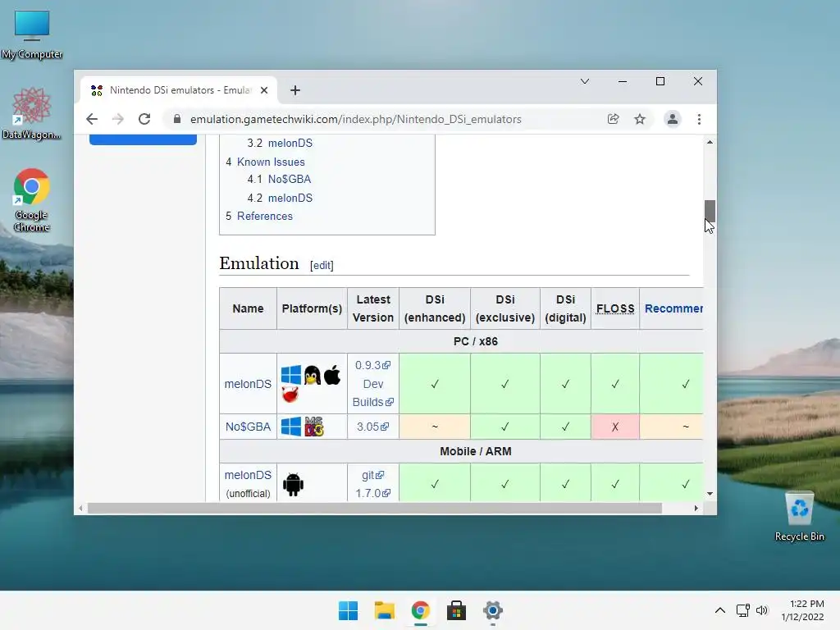This screenshot has width=840, height=630.
Task: Click the scroll down arrow of page
Action: pos(710,493)
